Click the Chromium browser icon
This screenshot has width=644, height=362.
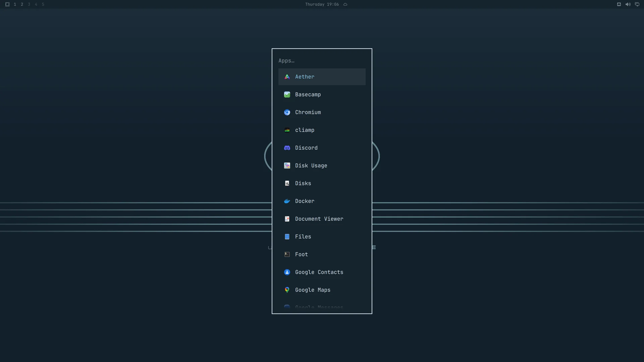click(x=287, y=112)
